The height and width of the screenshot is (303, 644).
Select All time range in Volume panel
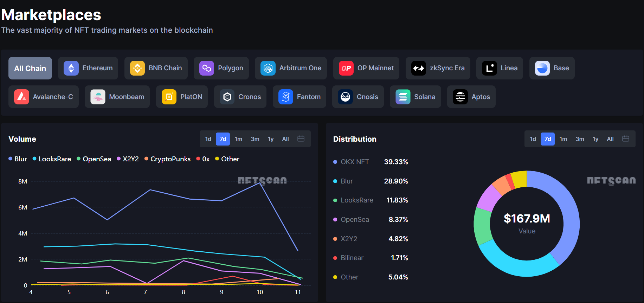tap(285, 139)
